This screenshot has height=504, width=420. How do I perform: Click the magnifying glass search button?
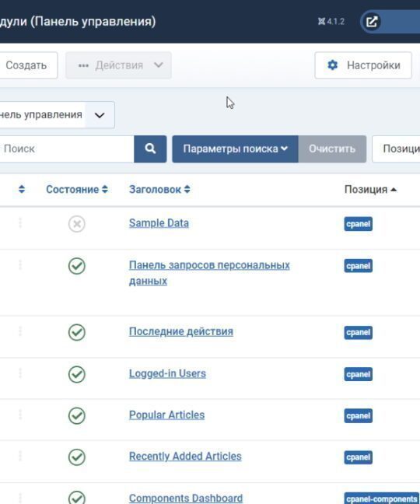[x=150, y=149]
